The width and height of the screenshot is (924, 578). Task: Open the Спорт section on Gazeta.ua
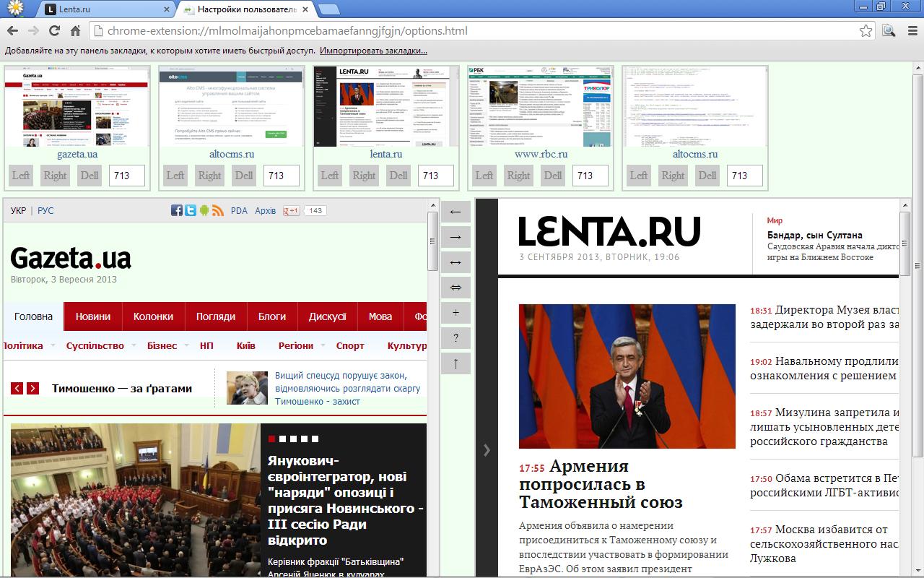pyautogui.click(x=350, y=346)
